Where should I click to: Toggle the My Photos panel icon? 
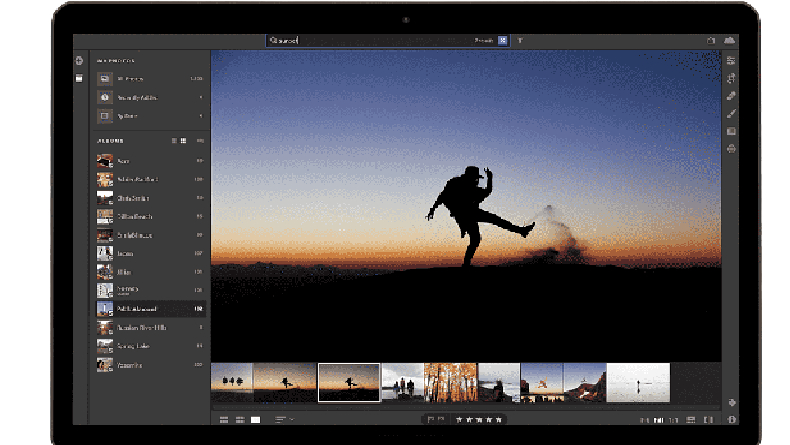79,78
